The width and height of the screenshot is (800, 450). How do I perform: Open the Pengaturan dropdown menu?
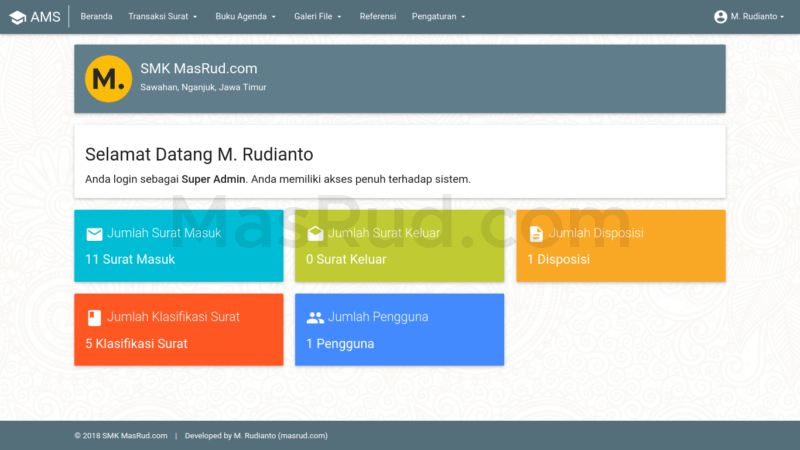point(439,17)
